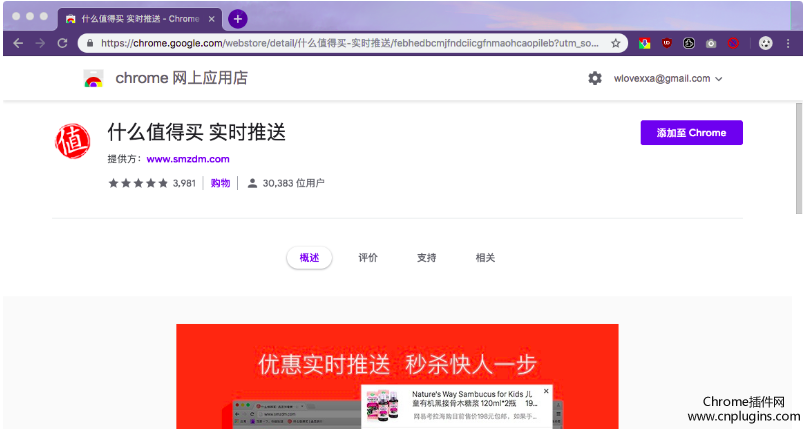Reload the page with the refresh icon

tap(63, 44)
